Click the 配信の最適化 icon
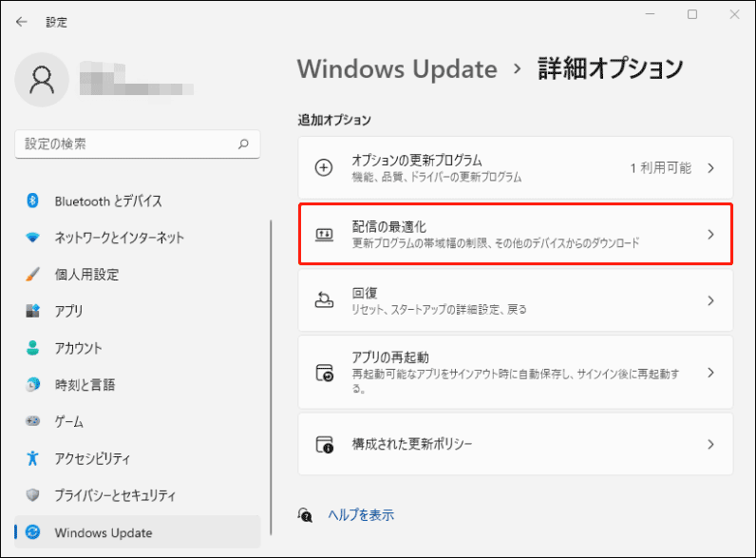Screen dimensions: 756x558 point(324,235)
